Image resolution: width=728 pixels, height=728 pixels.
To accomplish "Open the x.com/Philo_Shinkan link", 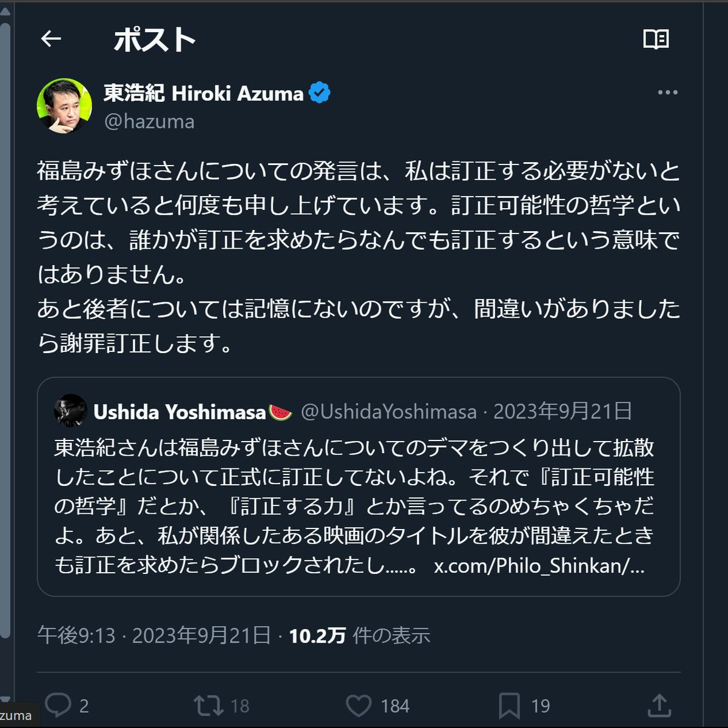I will pos(539,566).
